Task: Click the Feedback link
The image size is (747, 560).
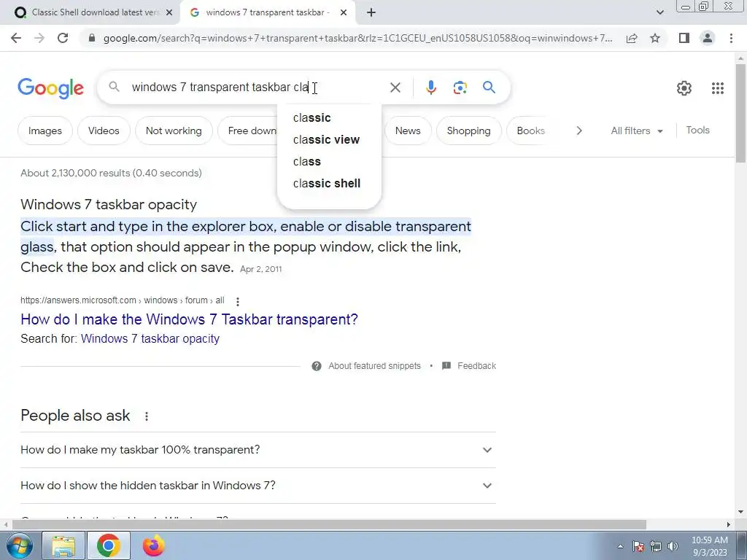Action: click(x=477, y=366)
